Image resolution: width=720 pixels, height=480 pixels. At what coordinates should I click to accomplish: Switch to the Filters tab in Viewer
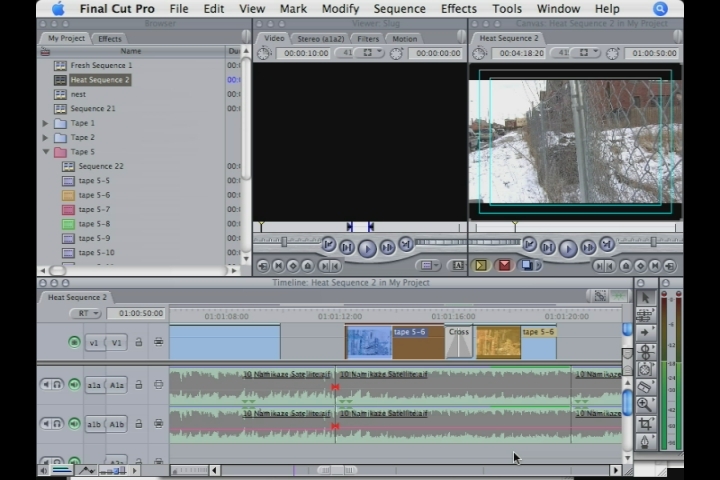click(368, 39)
